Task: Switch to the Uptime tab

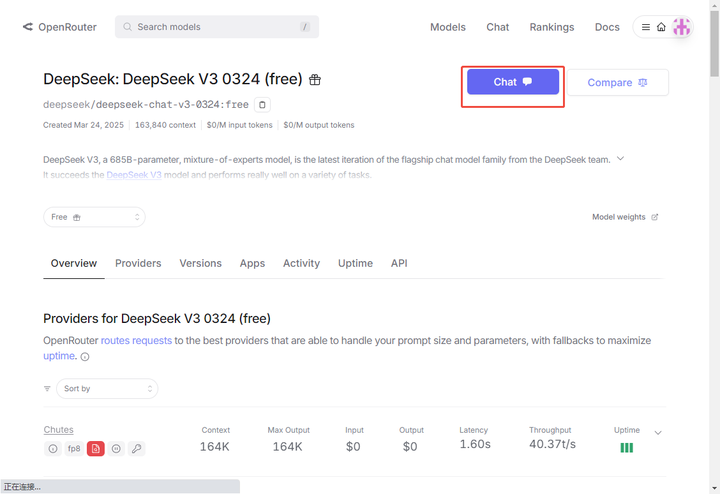Action: point(355,264)
